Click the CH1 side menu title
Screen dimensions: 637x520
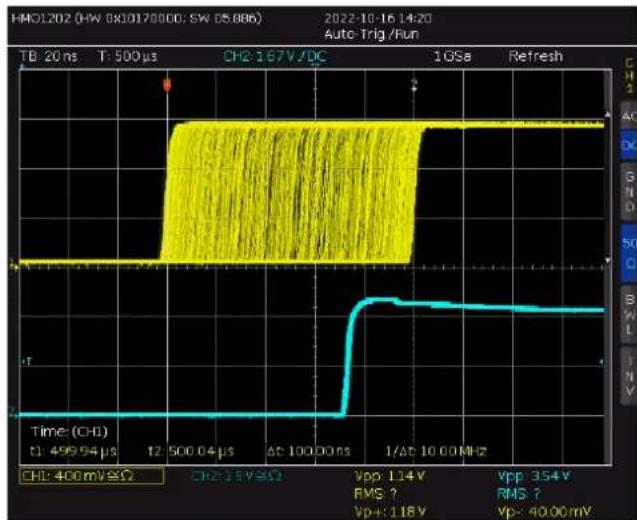pos(630,76)
